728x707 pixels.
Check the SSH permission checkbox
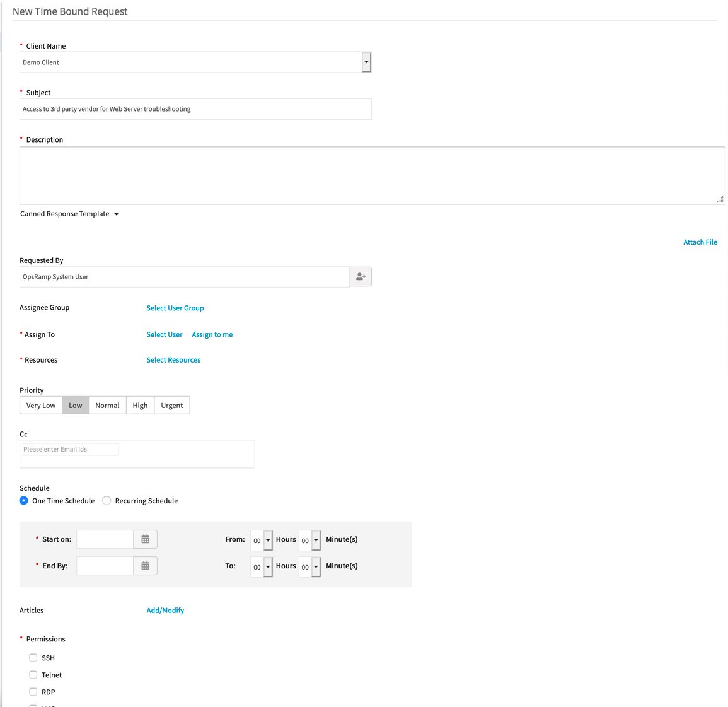[33, 657]
